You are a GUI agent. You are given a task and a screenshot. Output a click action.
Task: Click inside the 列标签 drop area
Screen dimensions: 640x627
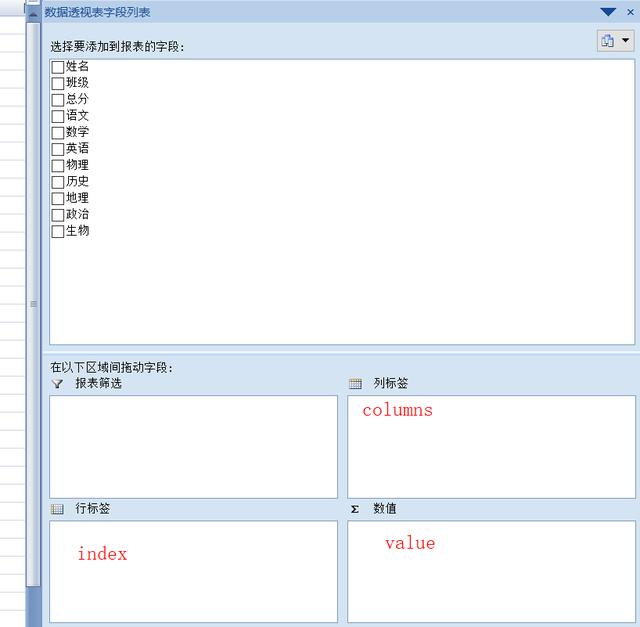pyautogui.click(x=491, y=447)
